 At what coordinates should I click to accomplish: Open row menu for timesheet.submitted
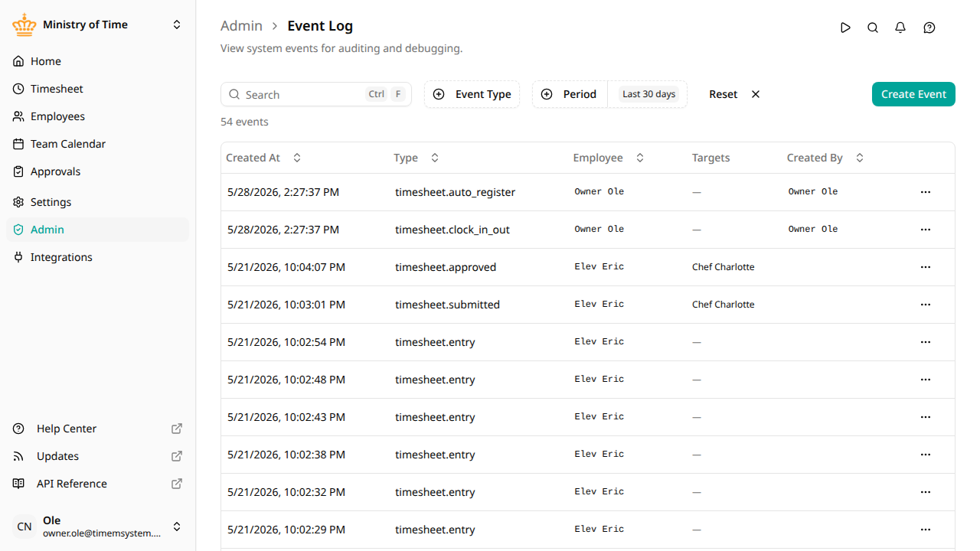[926, 305]
